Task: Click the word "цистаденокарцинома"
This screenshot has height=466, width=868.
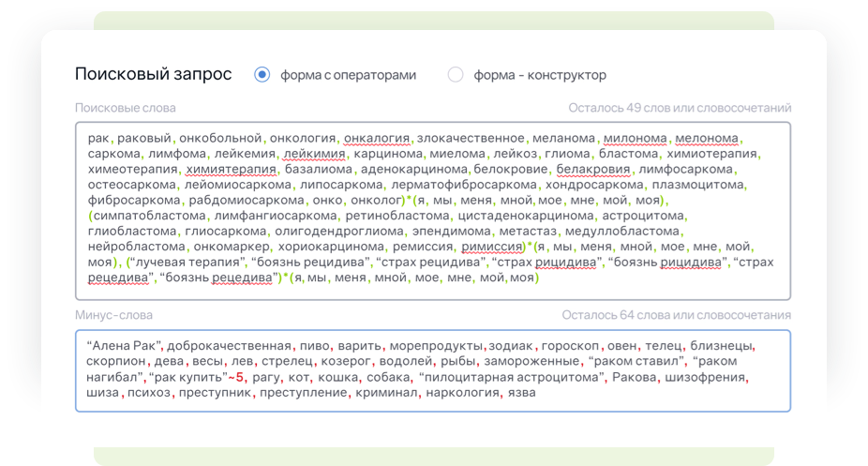Action: click(x=526, y=216)
